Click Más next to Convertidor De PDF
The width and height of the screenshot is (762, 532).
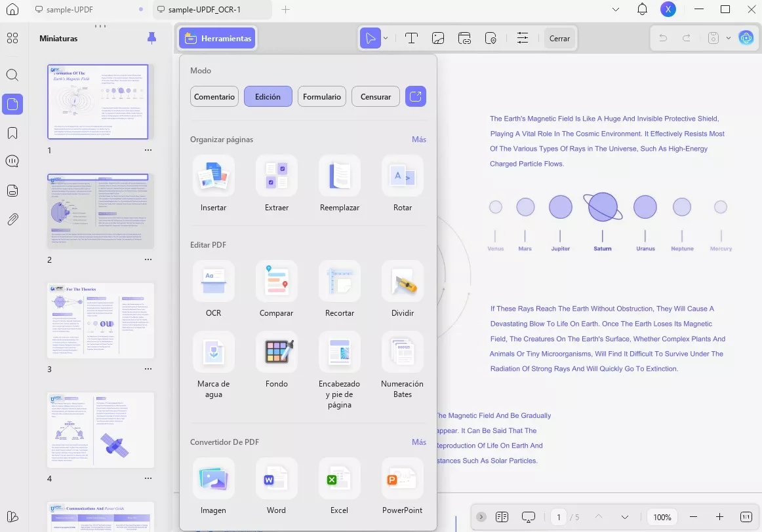click(419, 442)
